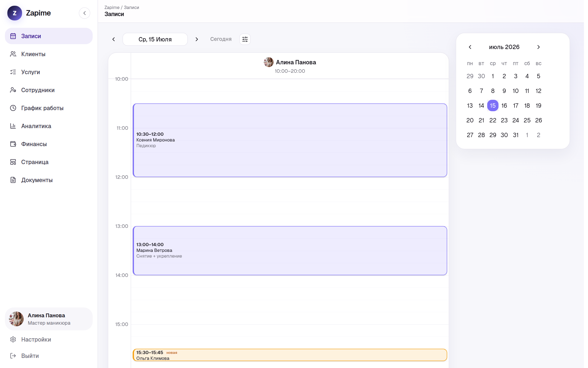This screenshot has width=588, height=368.
Task: Go to Сотрудники in the sidebar
Action: click(x=49, y=90)
